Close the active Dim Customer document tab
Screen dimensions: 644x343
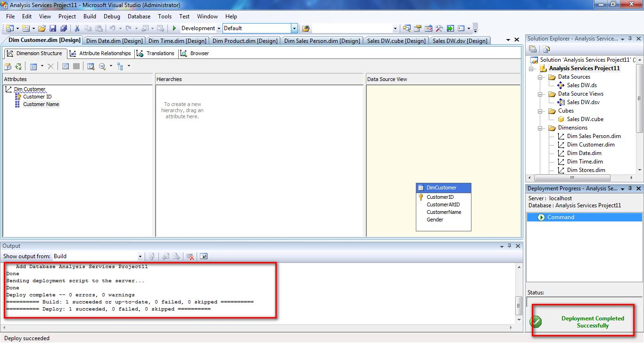click(x=518, y=40)
